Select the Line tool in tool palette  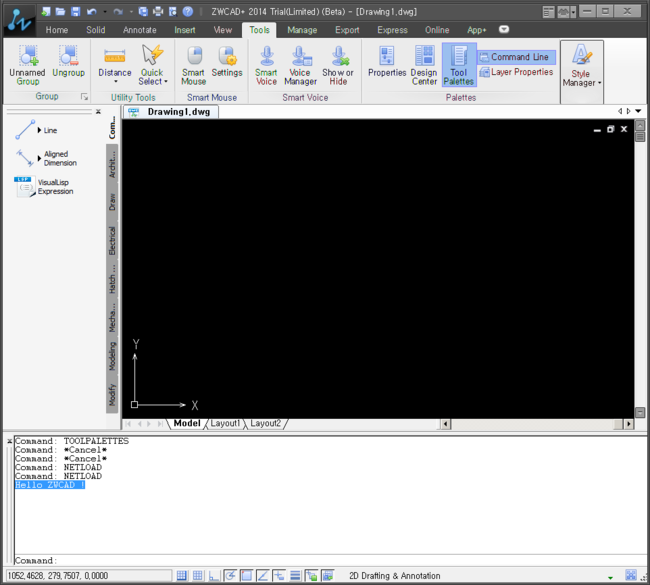(36, 130)
